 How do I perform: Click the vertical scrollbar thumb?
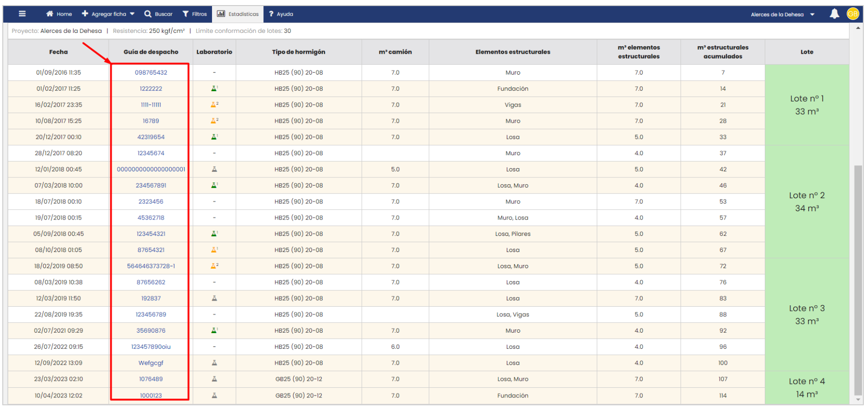(858, 278)
